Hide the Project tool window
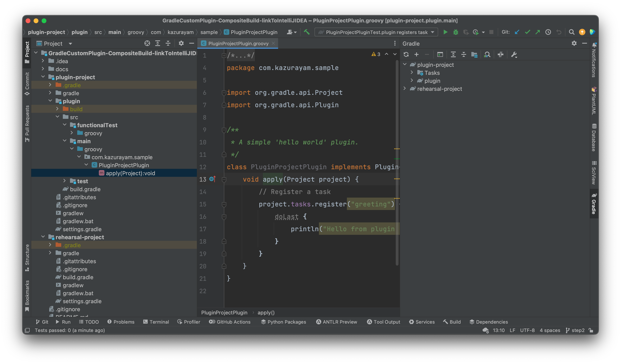 pyautogui.click(x=191, y=43)
